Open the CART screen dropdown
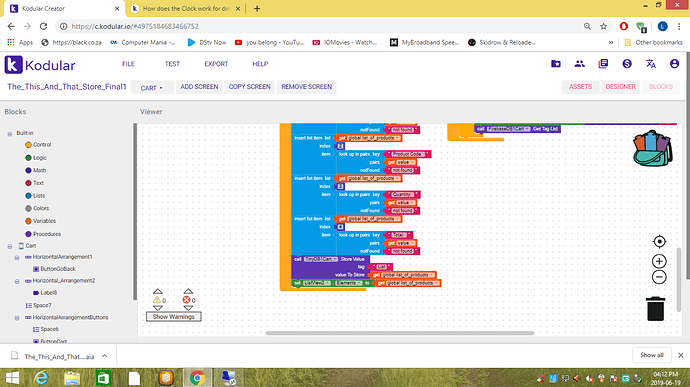 tap(151, 88)
